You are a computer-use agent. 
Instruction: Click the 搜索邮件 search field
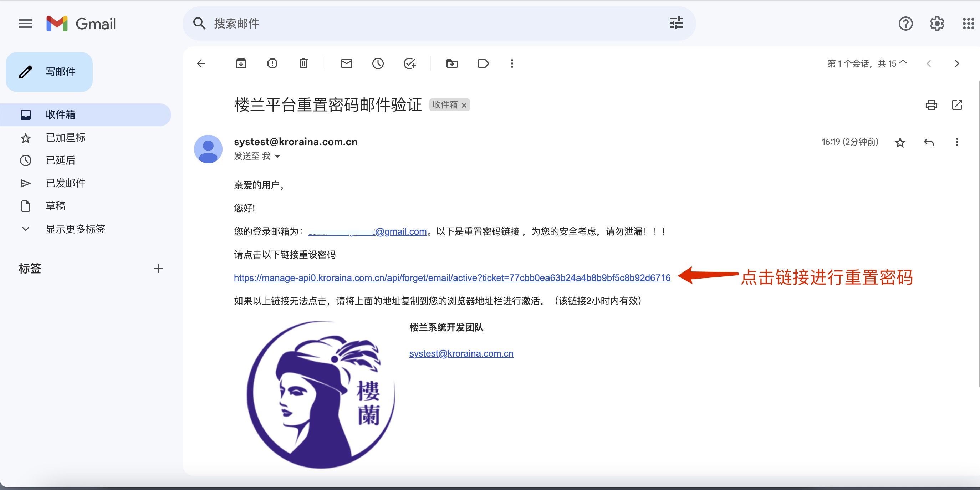tap(418, 24)
